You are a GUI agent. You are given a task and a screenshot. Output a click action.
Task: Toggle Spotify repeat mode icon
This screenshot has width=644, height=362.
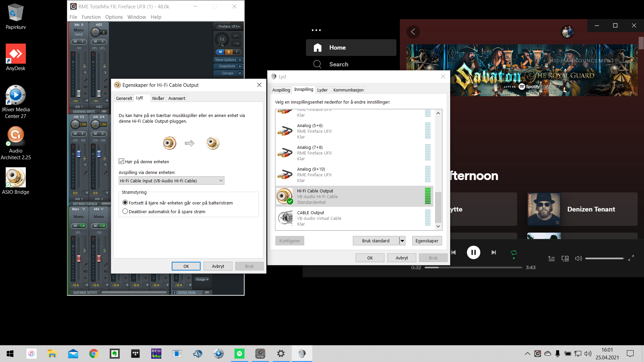coord(514,252)
